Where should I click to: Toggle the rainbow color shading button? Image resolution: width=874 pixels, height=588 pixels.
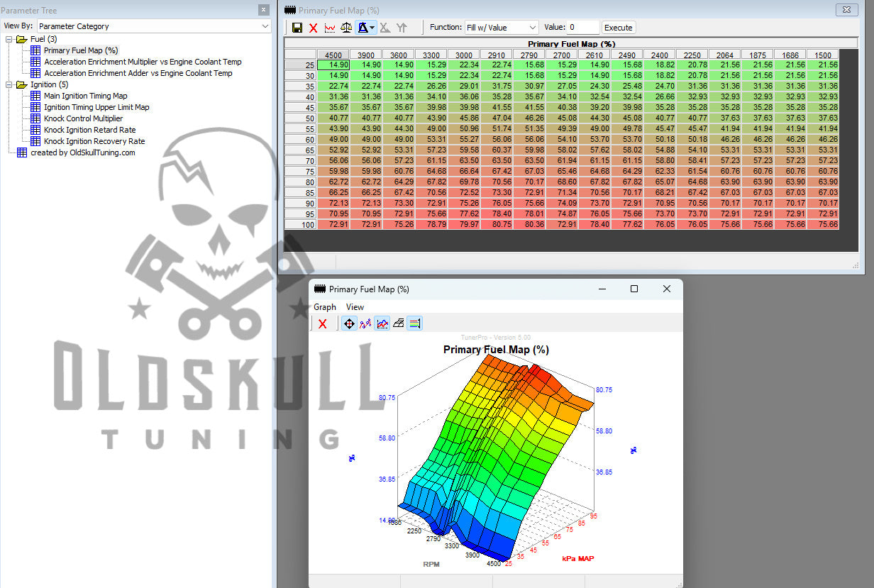point(415,323)
